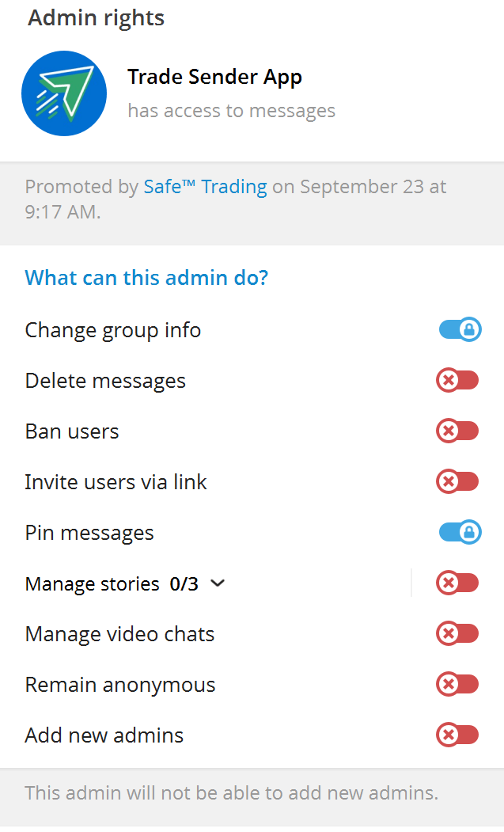Disable the Pin messages permission
Screen dimensions: 504x832
(x=457, y=532)
